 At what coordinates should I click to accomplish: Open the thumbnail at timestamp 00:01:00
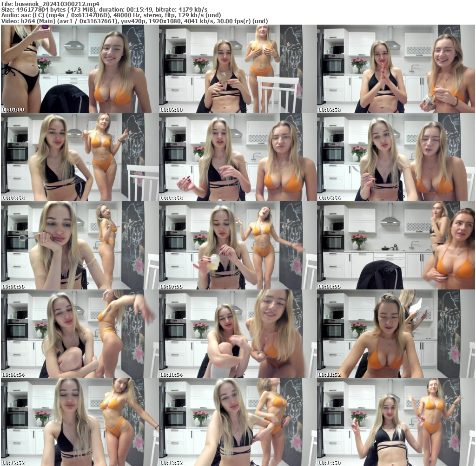pos(79,70)
